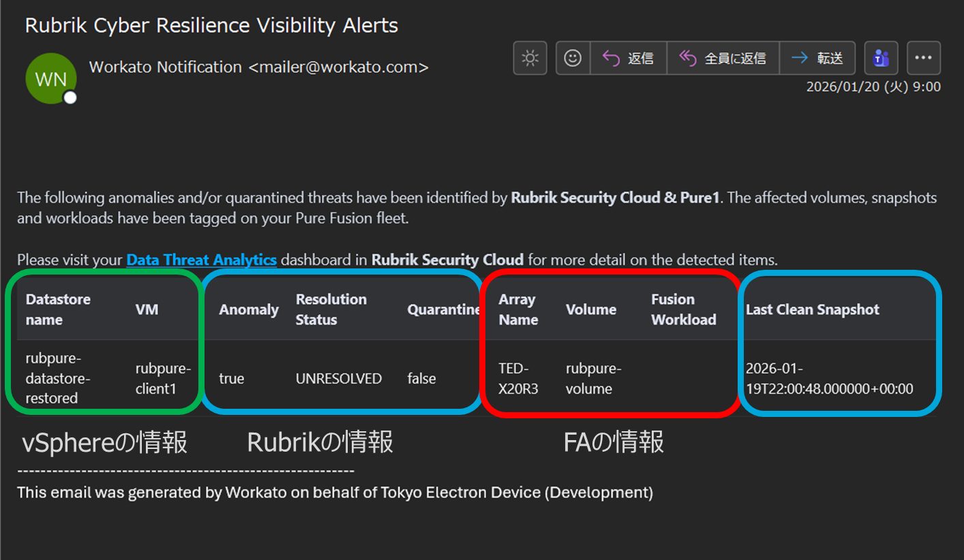Image resolution: width=964 pixels, height=560 pixels.
Task: Share the email to Teams via the Teams icon
Action: pyautogui.click(x=881, y=58)
